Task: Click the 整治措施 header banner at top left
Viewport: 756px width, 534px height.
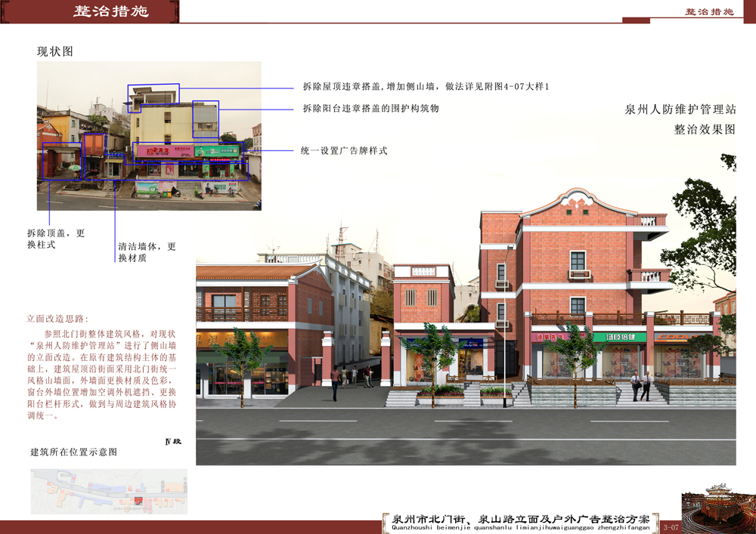Action: (x=111, y=11)
